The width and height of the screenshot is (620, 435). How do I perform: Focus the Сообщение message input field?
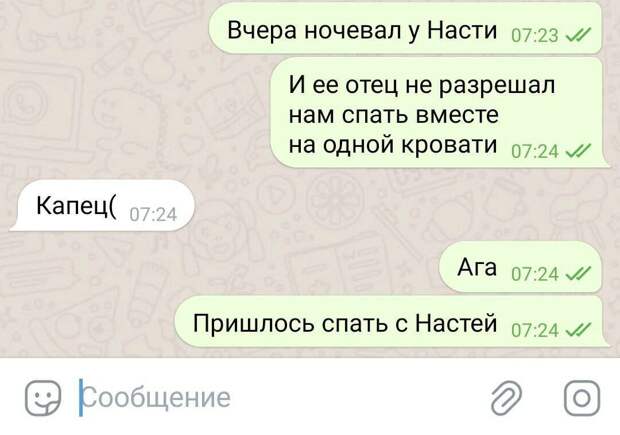pyautogui.click(x=277, y=398)
